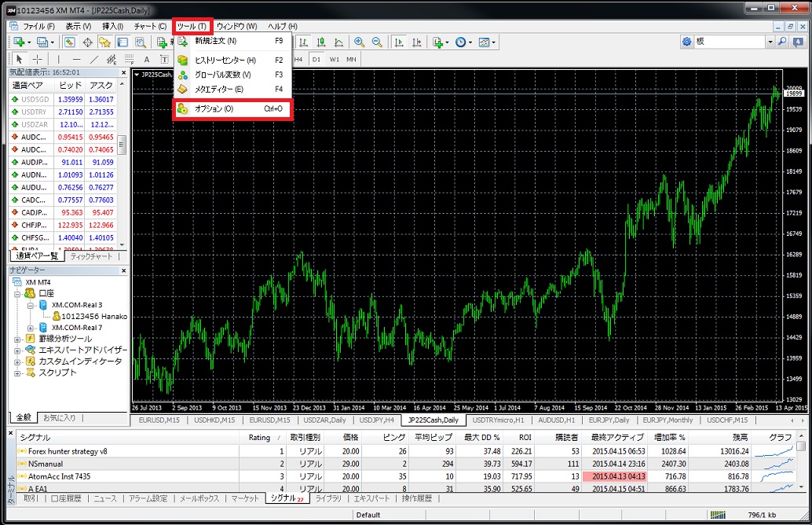
Task: Toggle the Market Watch window icon
Action: point(70,42)
